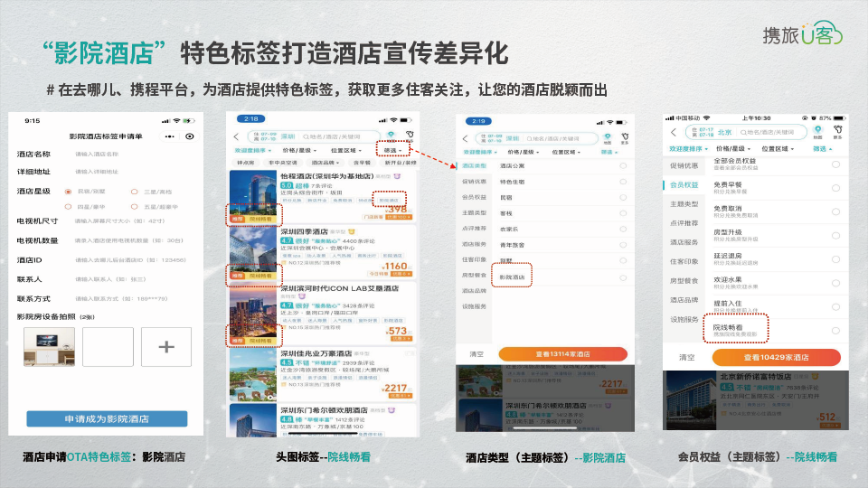
Task: Click the 查看13114家酒店 button
Action: pos(562,354)
